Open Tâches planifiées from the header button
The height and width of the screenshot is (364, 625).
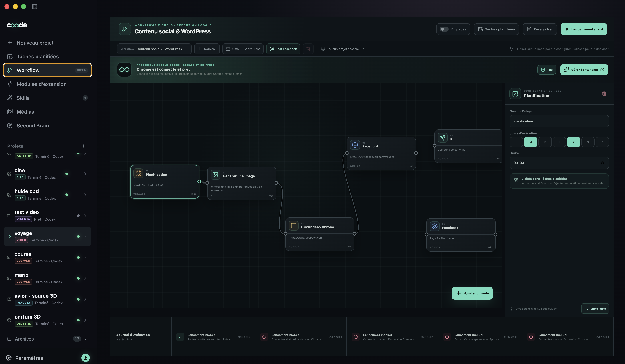496,29
